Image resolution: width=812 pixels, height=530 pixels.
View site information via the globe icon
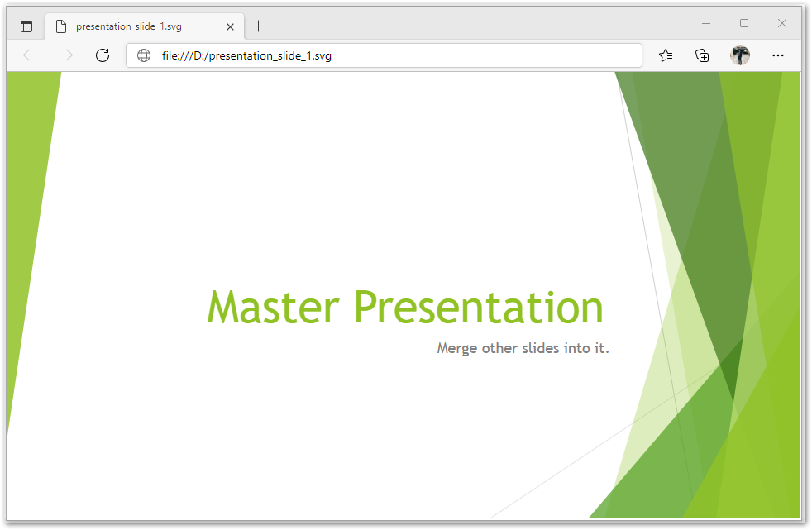[x=144, y=55]
